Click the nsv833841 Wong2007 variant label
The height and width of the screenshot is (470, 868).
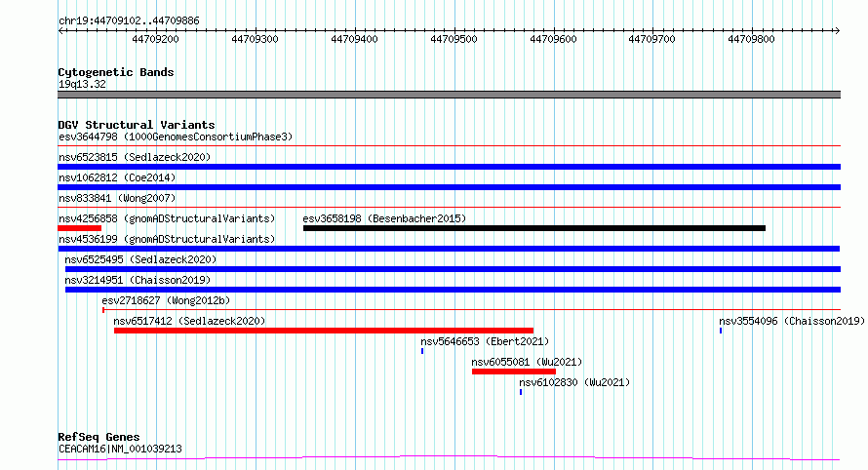coord(117,198)
